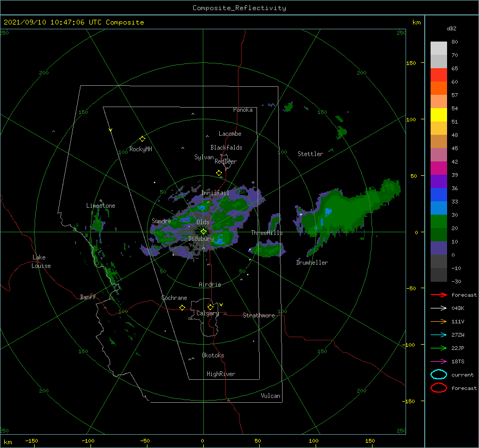Screen dimensions: 479x448
Task: Click the Drumheller label
Action: point(312,263)
